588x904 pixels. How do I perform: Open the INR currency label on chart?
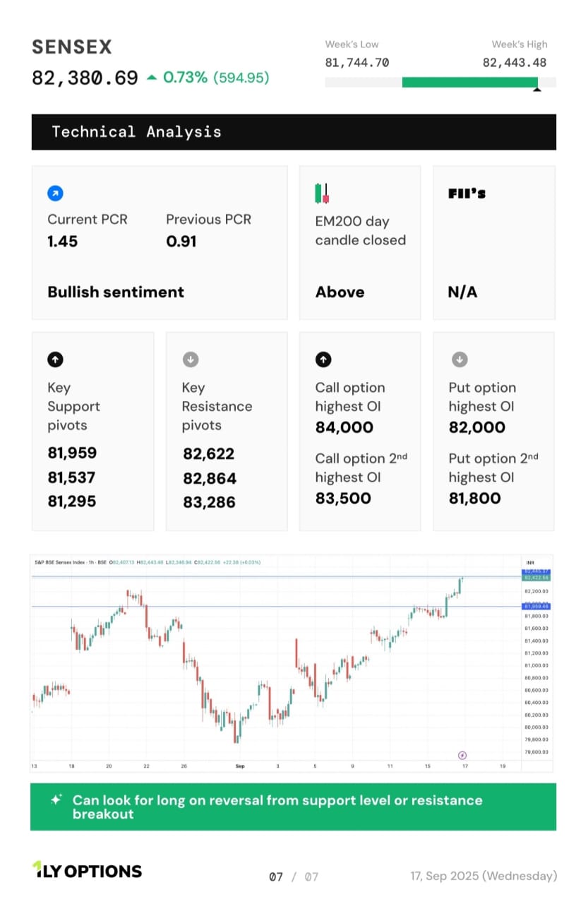click(529, 563)
